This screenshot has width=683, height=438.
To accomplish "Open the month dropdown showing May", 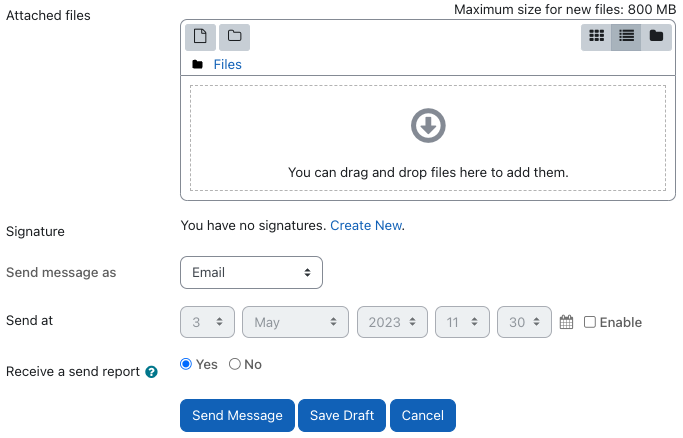I will [295, 322].
